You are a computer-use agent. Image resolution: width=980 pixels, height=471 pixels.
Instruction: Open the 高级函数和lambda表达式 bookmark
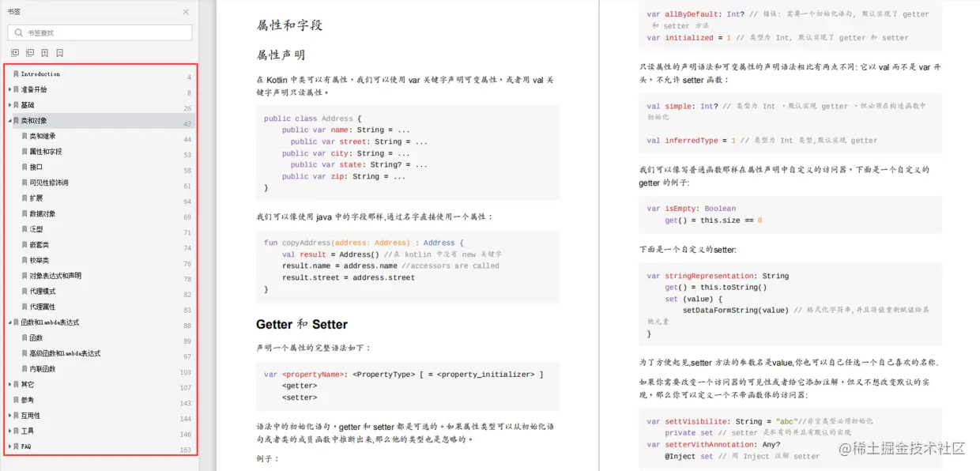[x=65, y=353]
